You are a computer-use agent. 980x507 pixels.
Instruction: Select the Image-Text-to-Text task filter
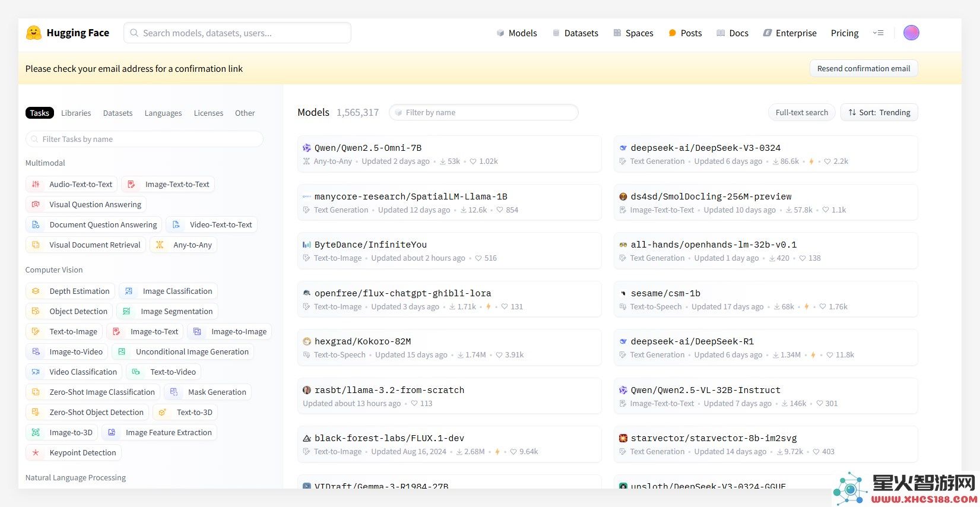point(168,184)
